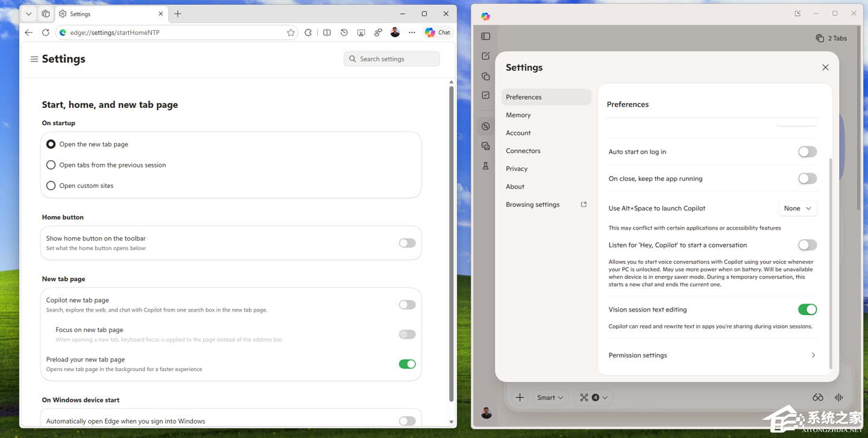The width and height of the screenshot is (868, 438).
Task: Open 2 Tabs button in Copilot
Action: [x=831, y=38]
